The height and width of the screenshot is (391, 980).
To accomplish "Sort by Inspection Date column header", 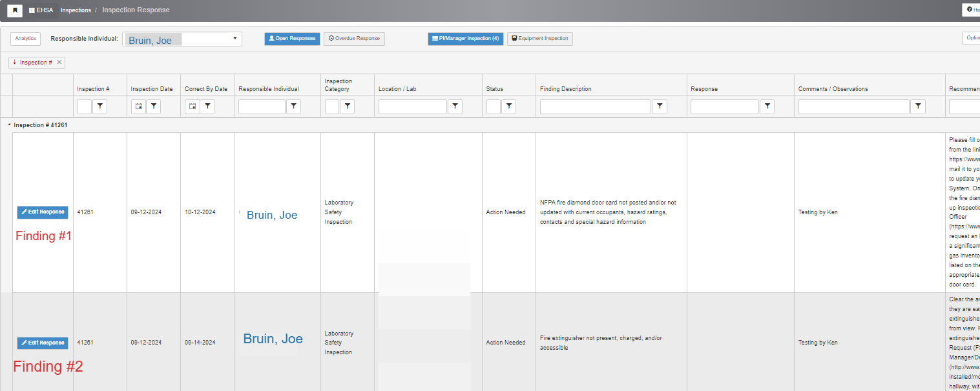I will [152, 89].
